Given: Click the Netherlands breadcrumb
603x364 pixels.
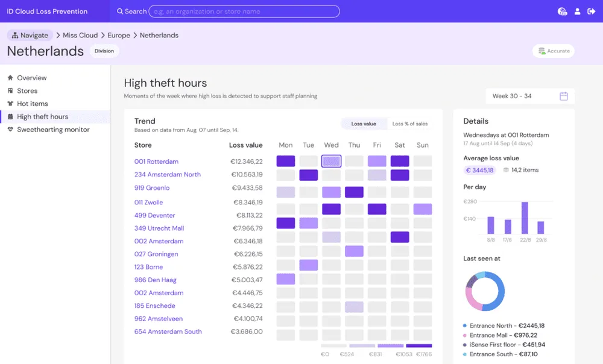Looking at the screenshot, I should pyautogui.click(x=159, y=36).
